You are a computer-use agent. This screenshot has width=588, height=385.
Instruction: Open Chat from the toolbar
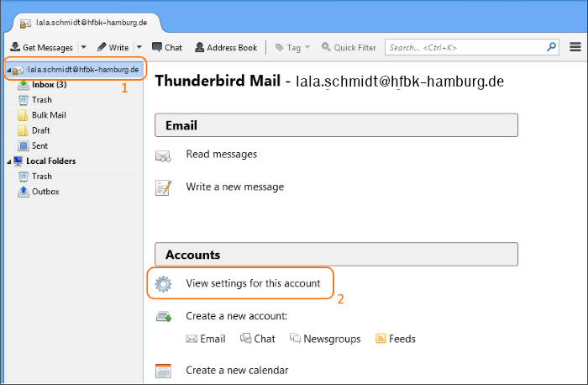pyautogui.click(x=166, y=48)
